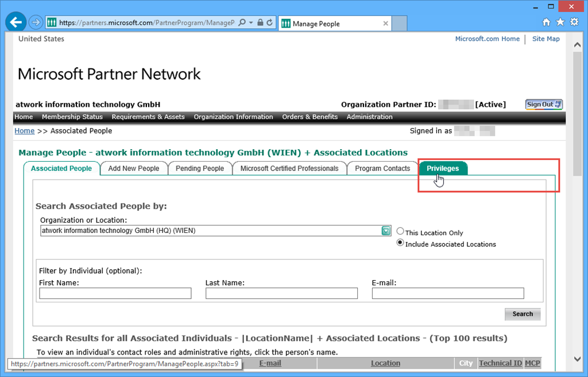Open the Membership Status menu
The image size is (588, 377).
point(72,117)
